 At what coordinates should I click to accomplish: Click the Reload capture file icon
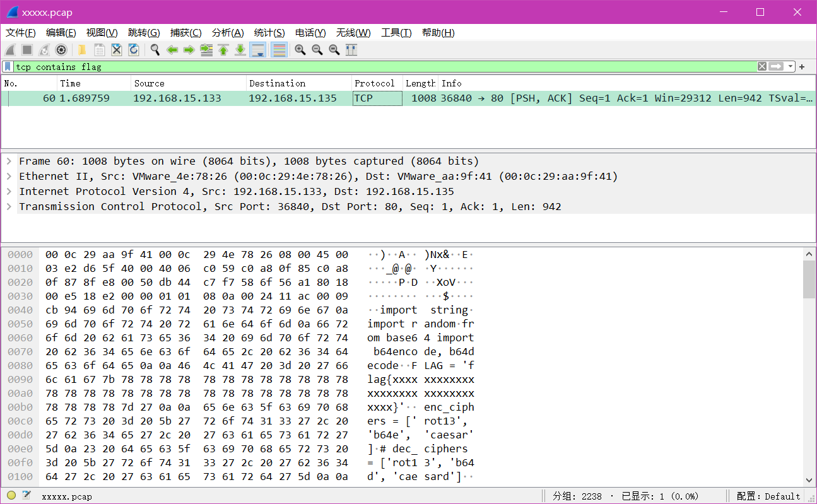pos(134,50)
